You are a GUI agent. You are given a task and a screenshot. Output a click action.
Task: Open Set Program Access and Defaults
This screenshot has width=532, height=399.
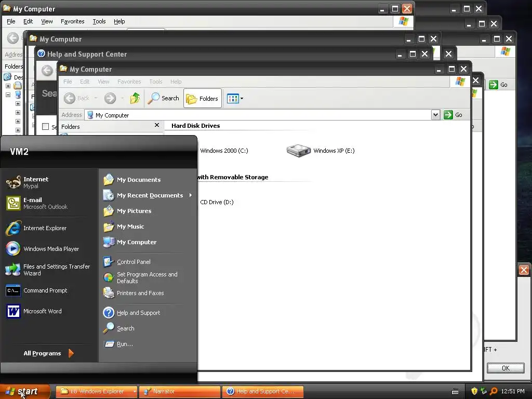[x=148, y=277]
